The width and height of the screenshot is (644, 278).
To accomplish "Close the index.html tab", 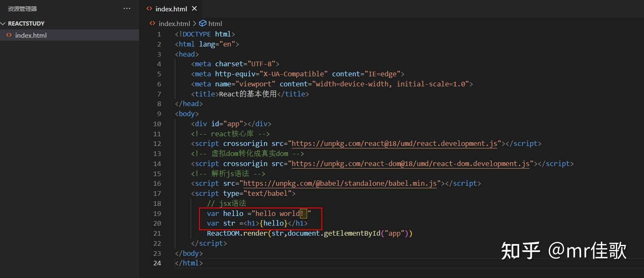I will pyautogui.click(x=194, y=8).
